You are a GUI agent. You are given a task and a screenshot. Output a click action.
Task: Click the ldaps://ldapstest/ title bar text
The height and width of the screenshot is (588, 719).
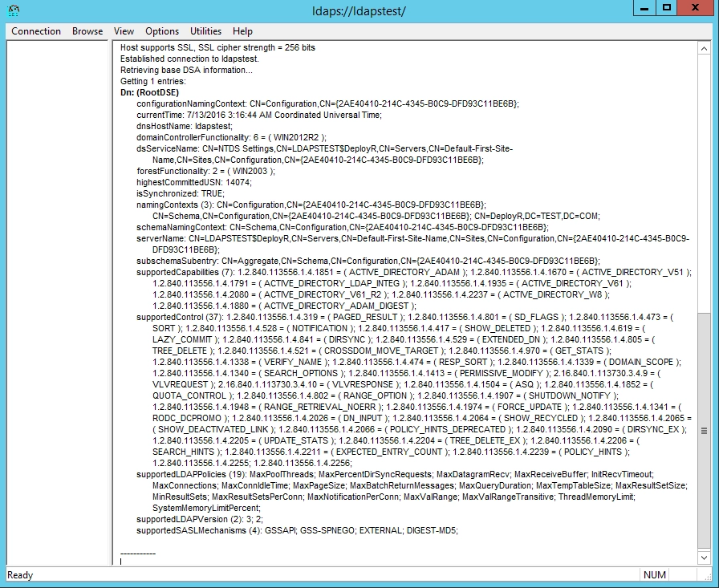[359, 10]
